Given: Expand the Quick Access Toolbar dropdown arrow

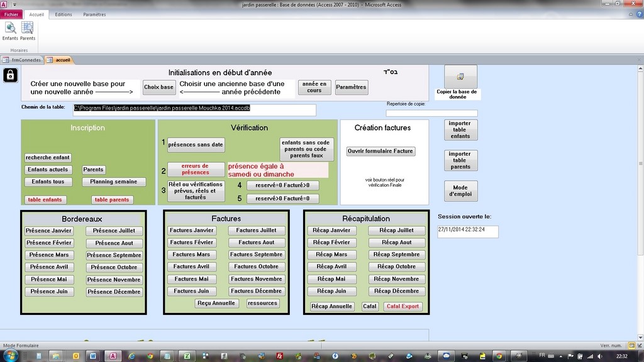Looking at the screenshot, I should 14,4.
